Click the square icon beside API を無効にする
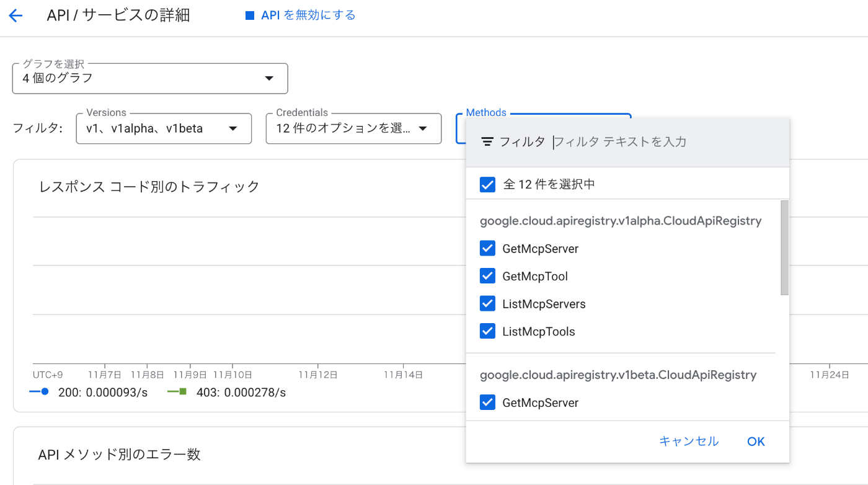Image resolution: width=868 pixels, height=485 pixels. click(x=250, y=16)
